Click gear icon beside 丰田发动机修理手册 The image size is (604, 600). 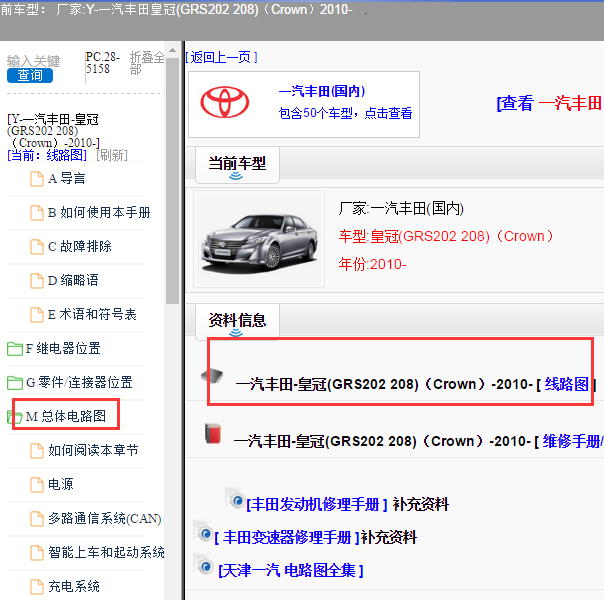(235, 498)
